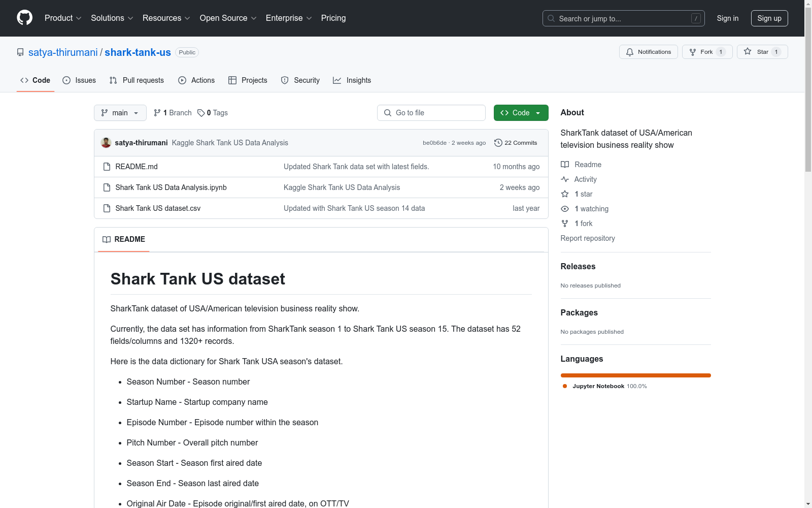812x508 pixels.
Task: View the 1 Branch list
Action: tap(173, 113)
